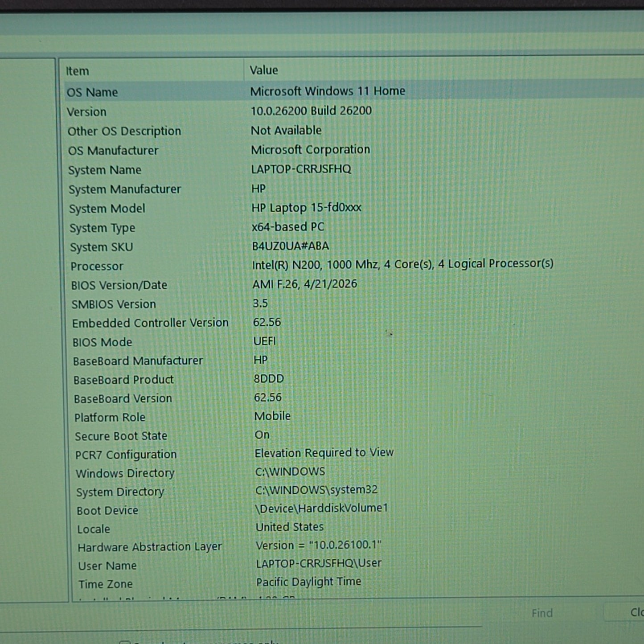644x644 pixels.
Task: Select the "BaseBoard Version" item
Action: [x=123, y=399]
